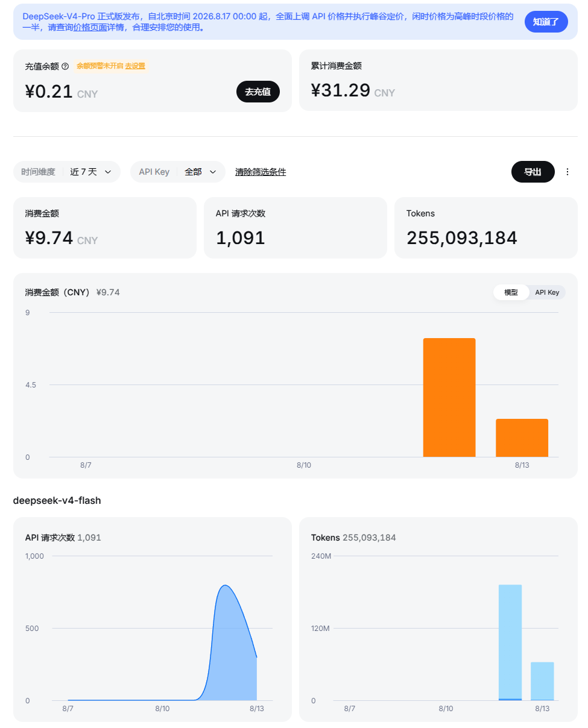Select the tallest orange spending bar

click(449, 398)
